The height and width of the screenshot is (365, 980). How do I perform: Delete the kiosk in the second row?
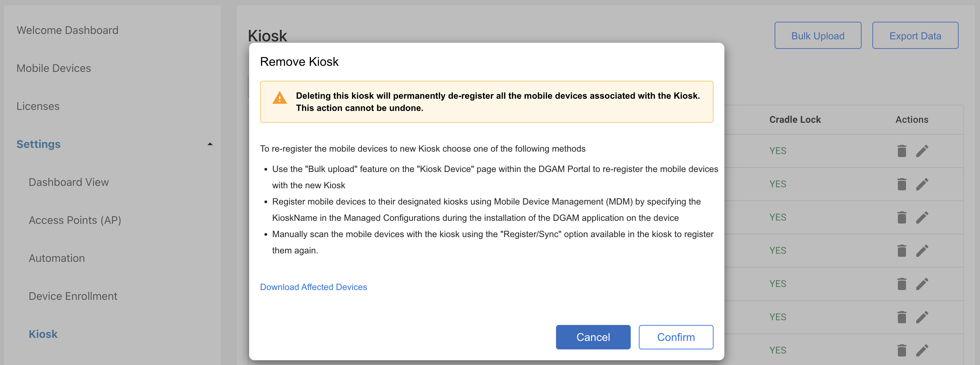pos(902,184)
